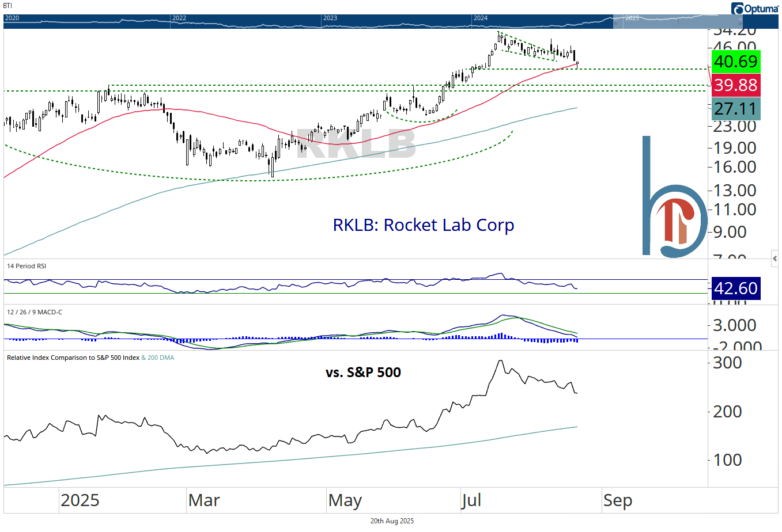This screenshot has height=532, width=782.
Task: Click the green 40.69 price label
Action: click(x=736, y=62)
